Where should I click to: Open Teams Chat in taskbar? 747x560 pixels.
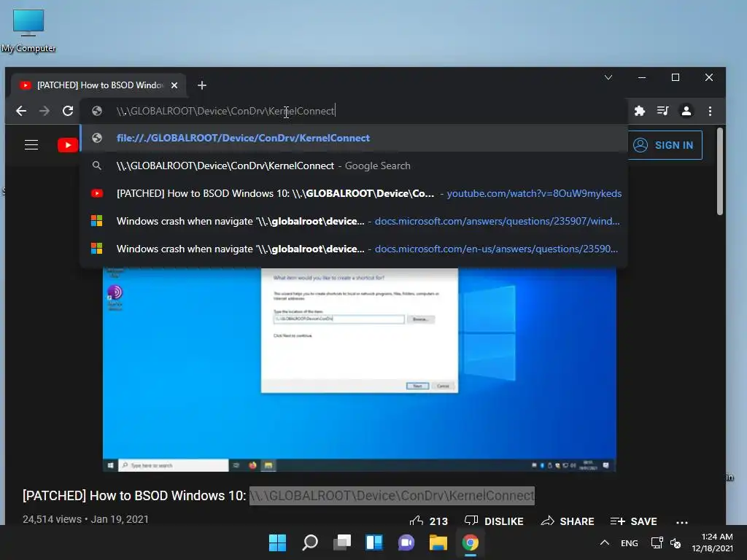coord(406,542)
